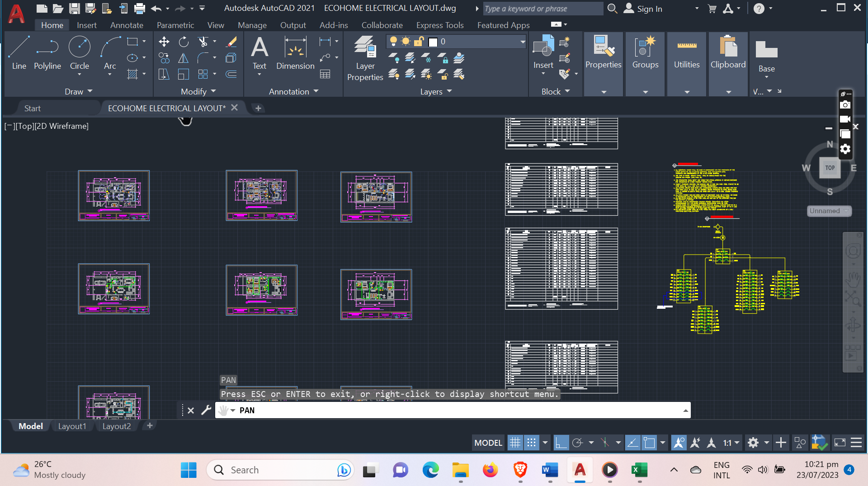
Task: Select the Dimension tool
Action: point(295,53)
